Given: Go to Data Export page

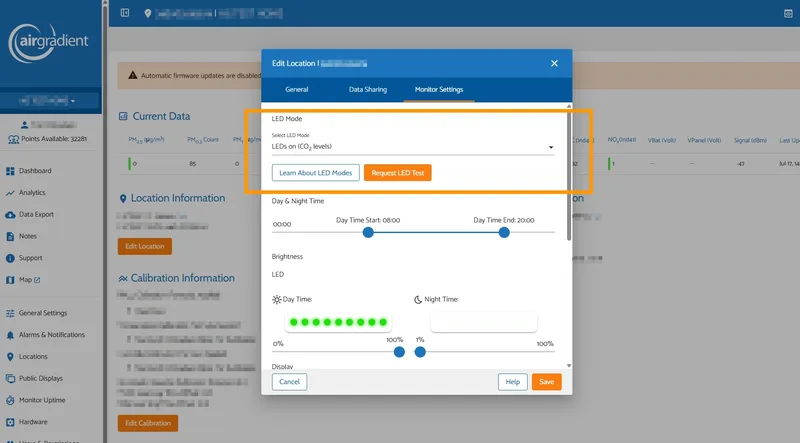Looking at the screenshot, I should click(36, 214).
